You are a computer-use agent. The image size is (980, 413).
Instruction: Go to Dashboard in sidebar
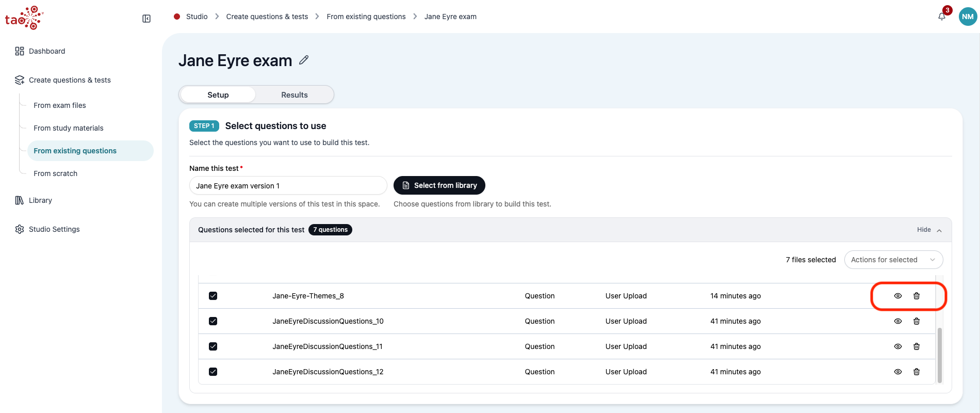pos(47,51)
